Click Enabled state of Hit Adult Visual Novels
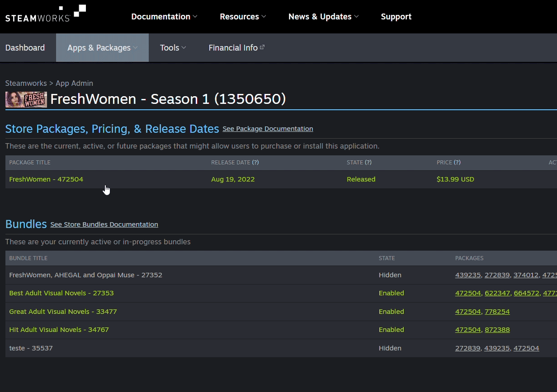 (x=392, y=330)
